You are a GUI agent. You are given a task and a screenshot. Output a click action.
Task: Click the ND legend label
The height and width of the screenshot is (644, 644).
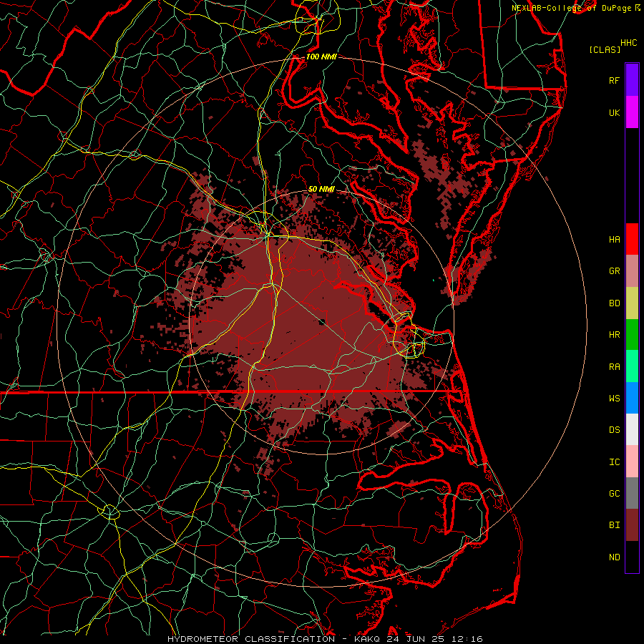614,557
